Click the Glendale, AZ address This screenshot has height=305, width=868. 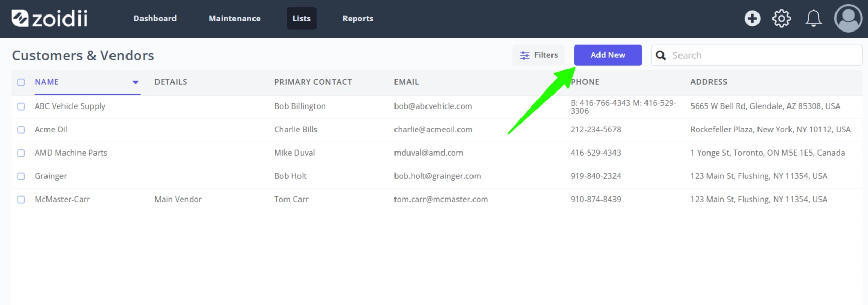[x=765, y=106]
